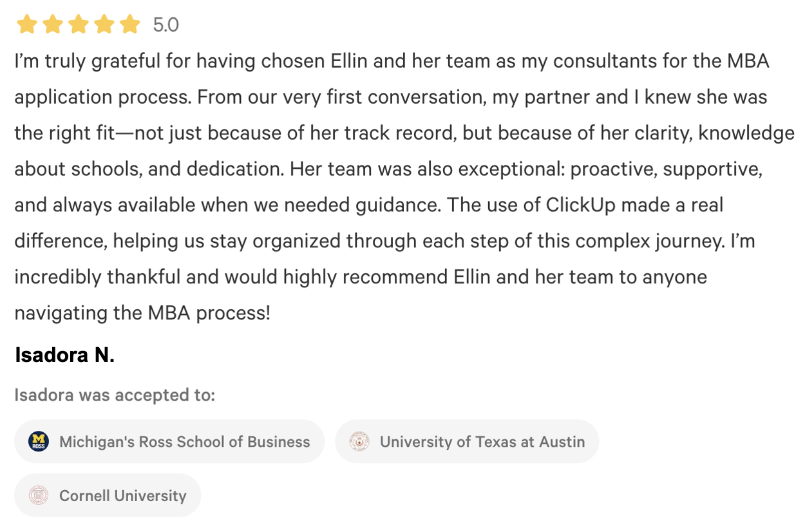Click the word "ClickUp" in the review
The image size is (805, 532).
pos(582,205)
